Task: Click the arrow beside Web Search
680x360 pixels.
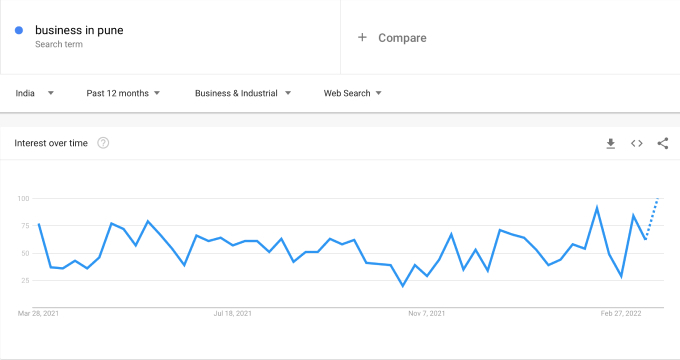Action: (379, 93)
